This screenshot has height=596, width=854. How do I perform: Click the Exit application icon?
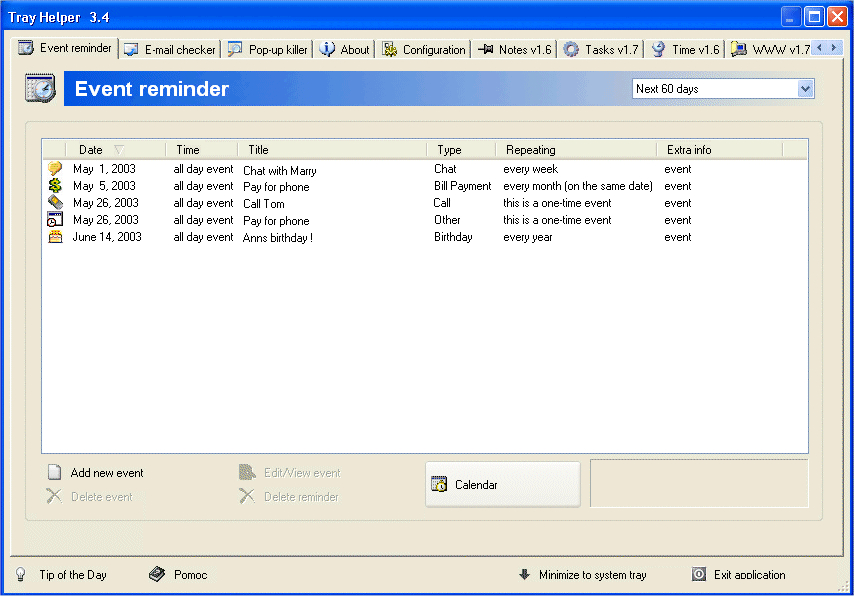point(699,574)
